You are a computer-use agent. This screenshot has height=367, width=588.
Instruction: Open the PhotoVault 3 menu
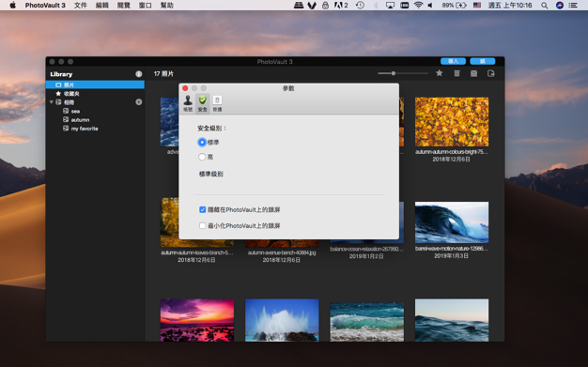45,6
